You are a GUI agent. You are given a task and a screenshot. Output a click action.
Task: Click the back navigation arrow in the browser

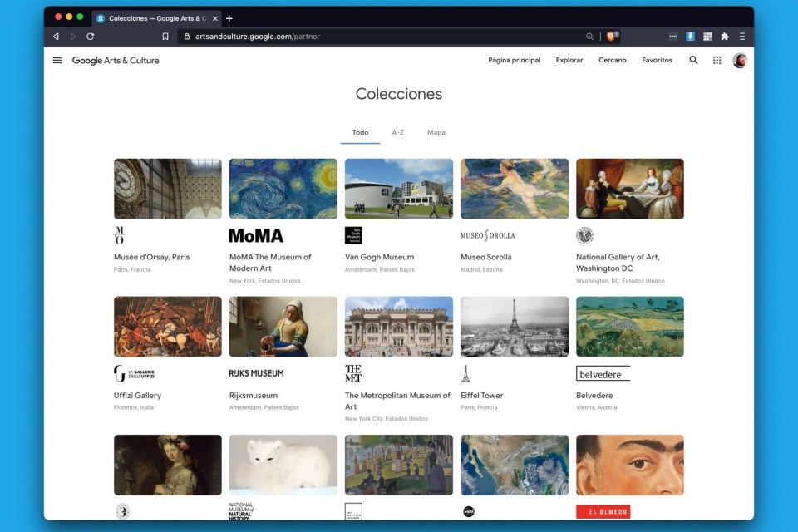pyautogui.click(x=55, y=37)
